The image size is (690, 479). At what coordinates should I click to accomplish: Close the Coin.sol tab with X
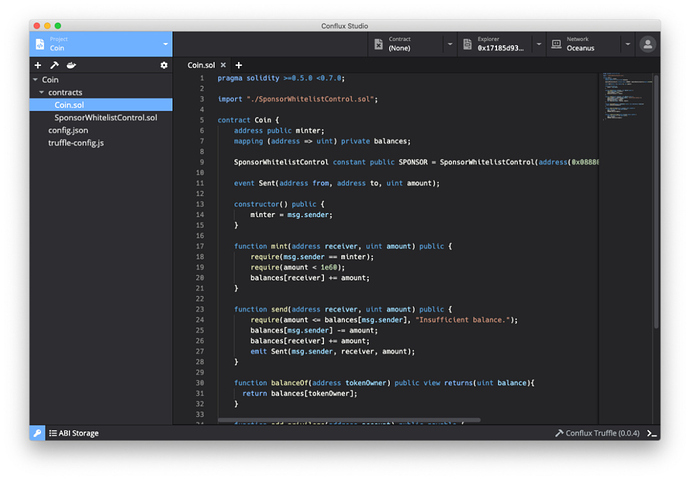tap(223, 65)
